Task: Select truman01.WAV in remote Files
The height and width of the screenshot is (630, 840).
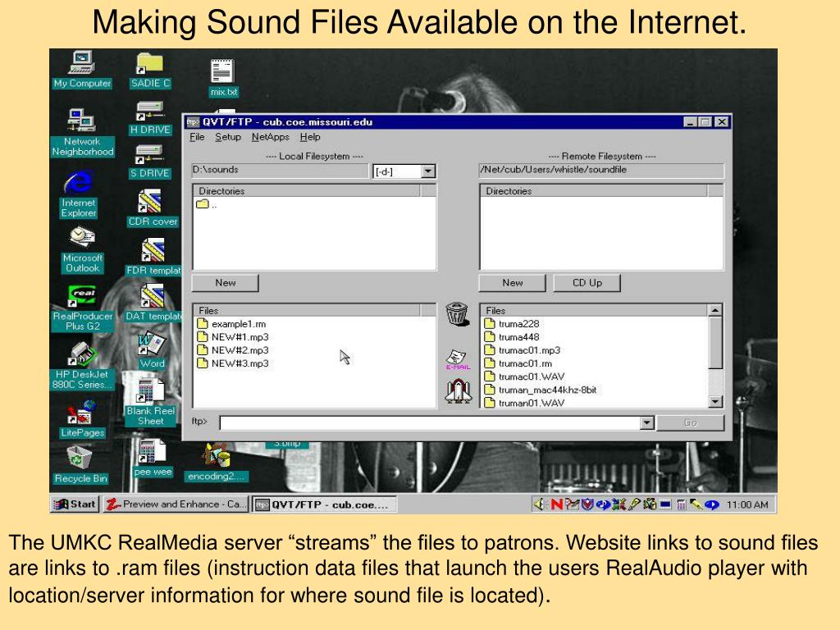Action: pyautogui.click(x=524, y=403)
